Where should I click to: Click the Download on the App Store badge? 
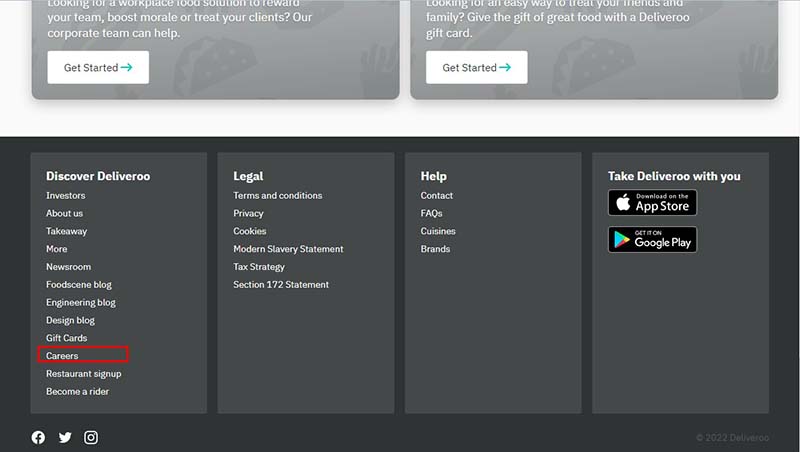point(652,203)
